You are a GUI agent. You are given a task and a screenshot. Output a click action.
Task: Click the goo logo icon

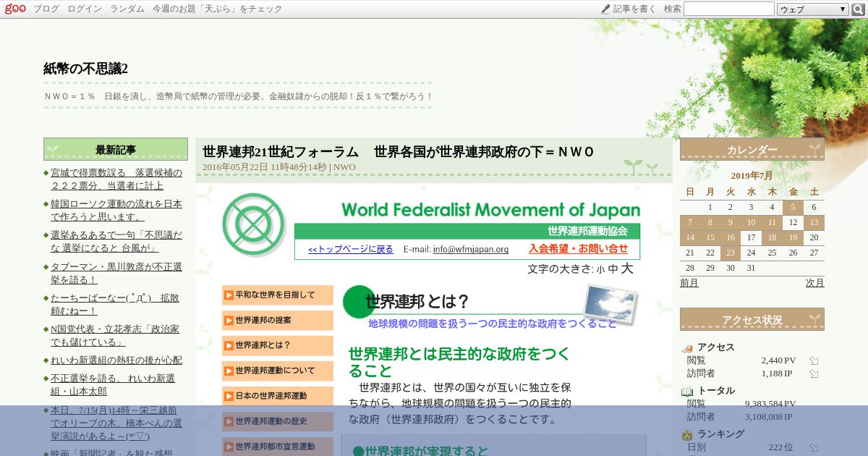tap(15, 9)
